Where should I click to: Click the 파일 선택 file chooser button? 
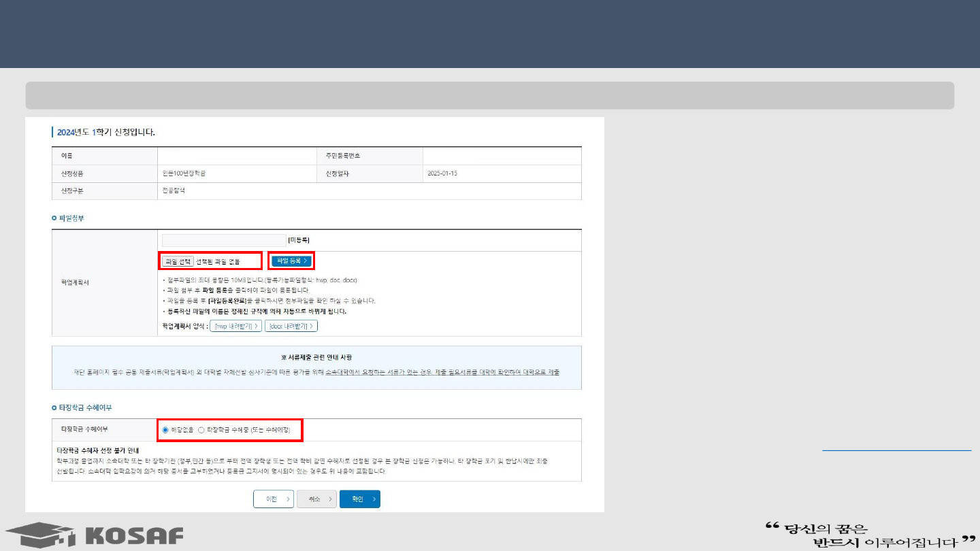tap(177, 261)
